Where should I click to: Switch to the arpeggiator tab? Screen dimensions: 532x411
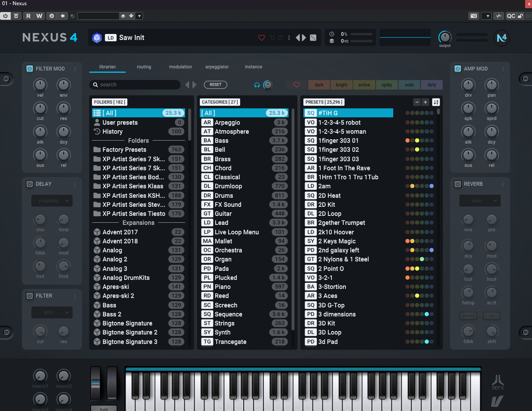217,67
